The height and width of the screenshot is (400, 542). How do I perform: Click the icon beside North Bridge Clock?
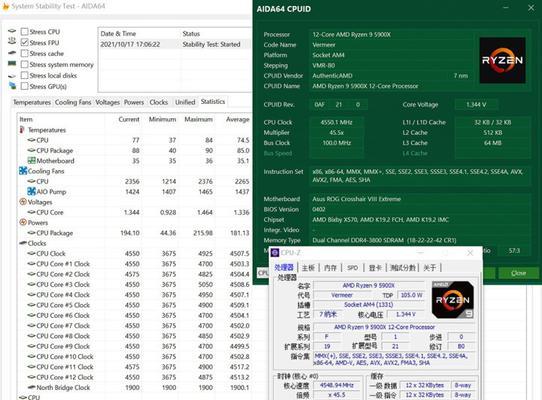(x=31, y=387)
